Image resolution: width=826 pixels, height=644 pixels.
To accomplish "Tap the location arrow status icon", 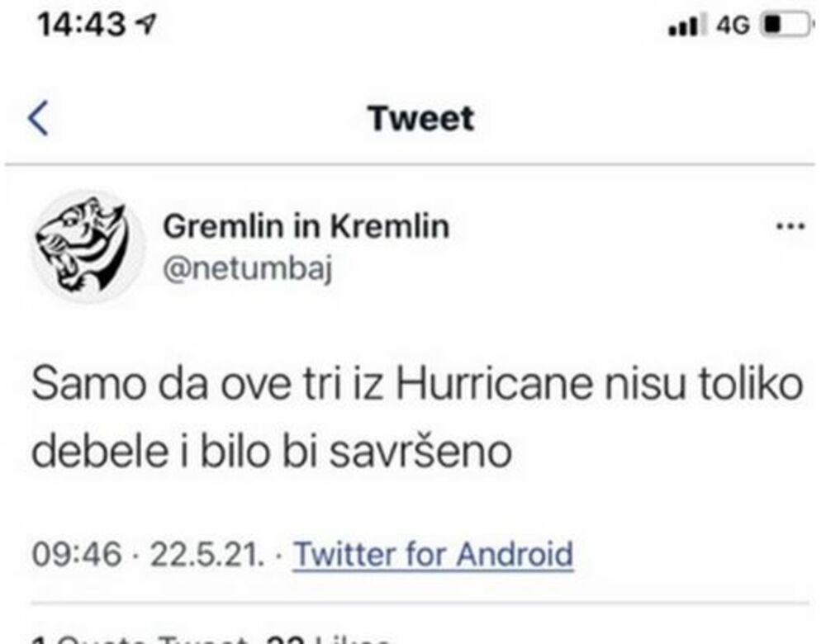I will (x=147, y=26).
